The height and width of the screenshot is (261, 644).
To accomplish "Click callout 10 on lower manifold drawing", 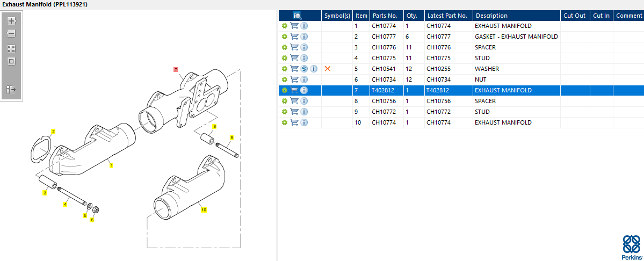I will pos(204,209).
